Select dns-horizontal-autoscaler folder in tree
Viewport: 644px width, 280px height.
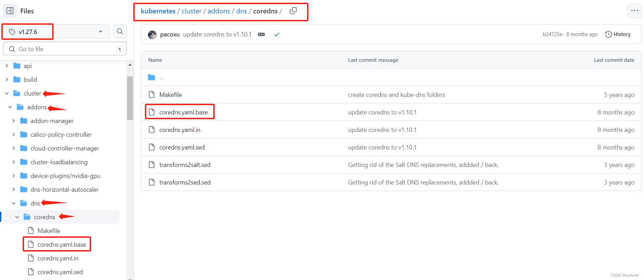click(x=64, y=189)
